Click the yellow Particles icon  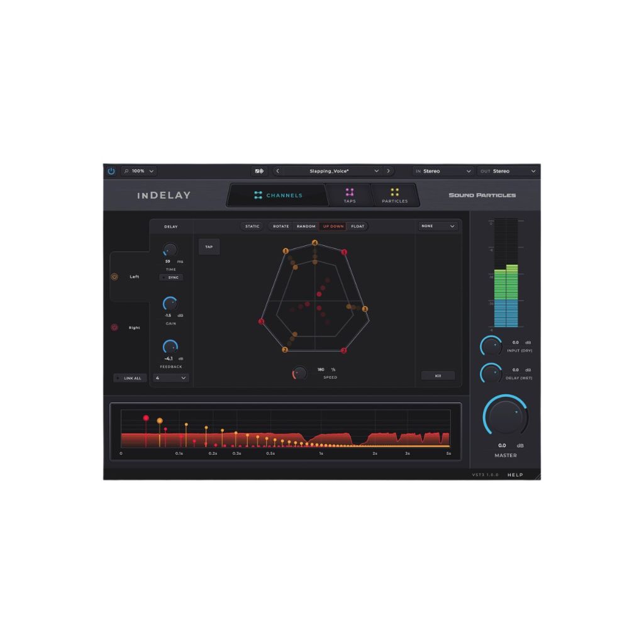(x=395, y=192)
